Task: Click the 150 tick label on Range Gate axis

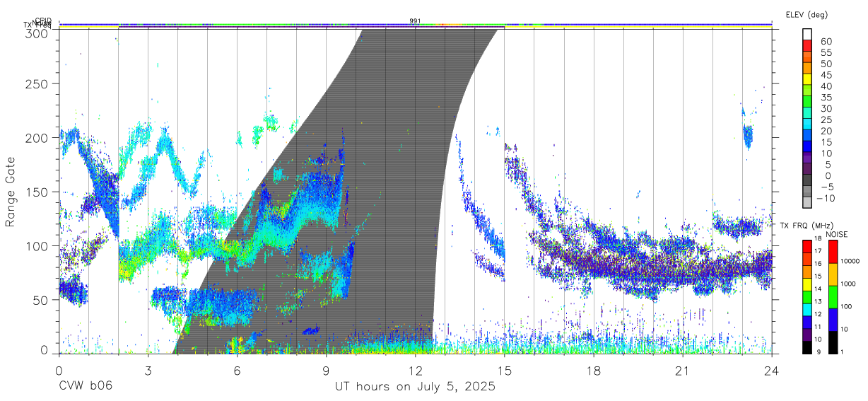Action: pos(37,192)
